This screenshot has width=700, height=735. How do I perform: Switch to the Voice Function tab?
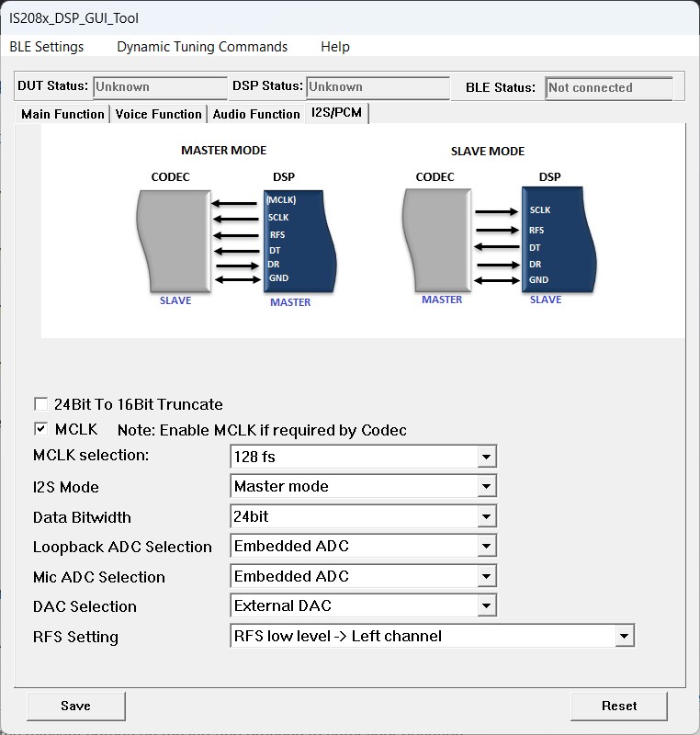(158, 114)
